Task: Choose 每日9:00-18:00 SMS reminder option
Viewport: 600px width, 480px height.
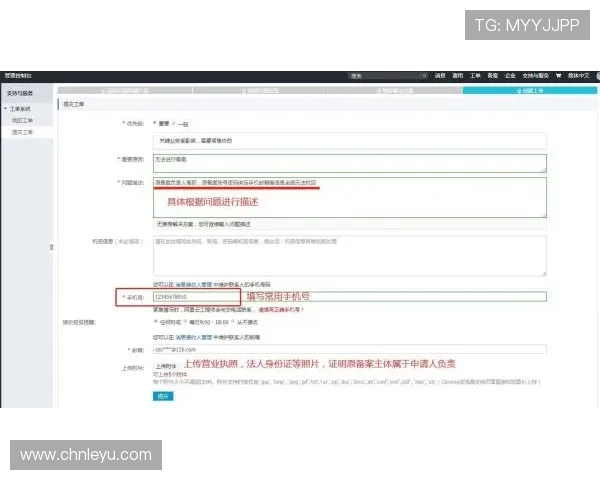Action: pos(186,322)
